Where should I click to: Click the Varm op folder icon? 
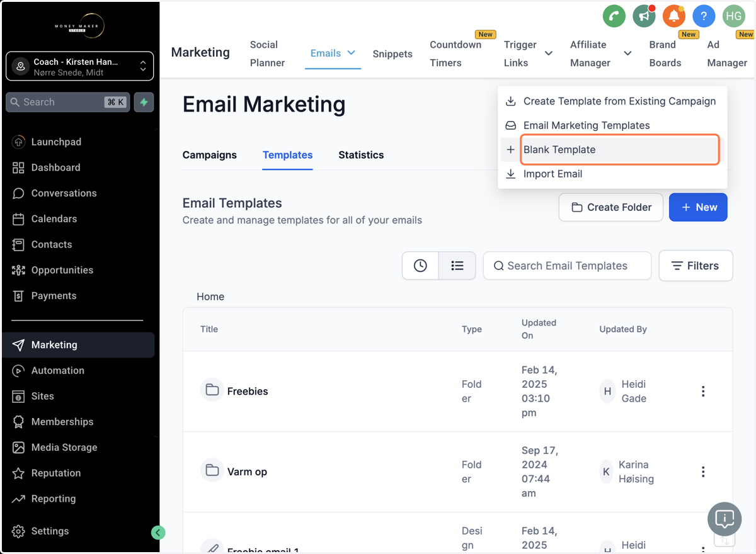tap(212, 471)
